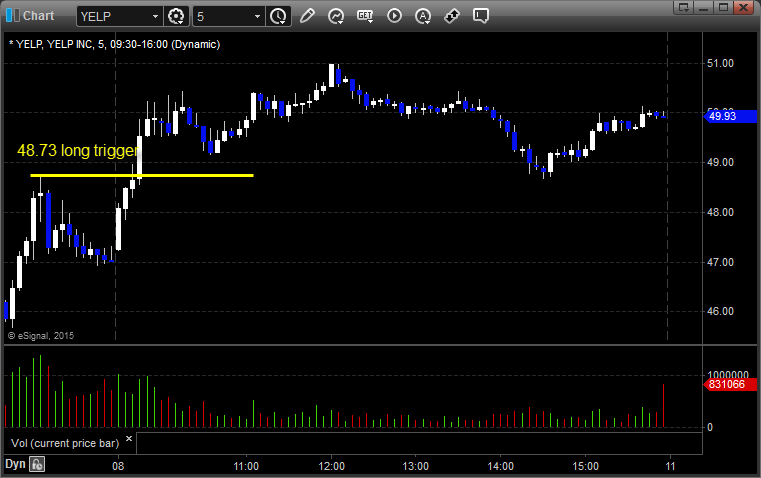Open the GET studies menu icon
761x478 pixels.
pyautogui.click(x=365, y=16)
